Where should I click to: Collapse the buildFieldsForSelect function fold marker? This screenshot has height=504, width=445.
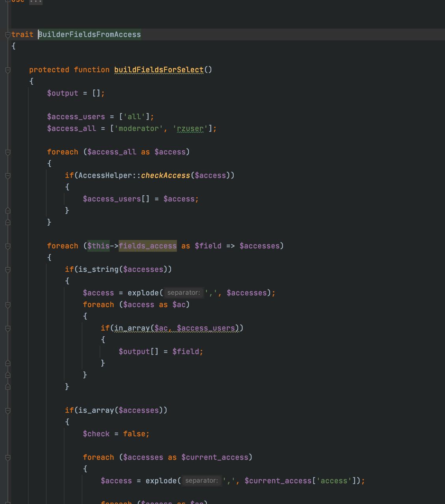[x=8, y=70]
